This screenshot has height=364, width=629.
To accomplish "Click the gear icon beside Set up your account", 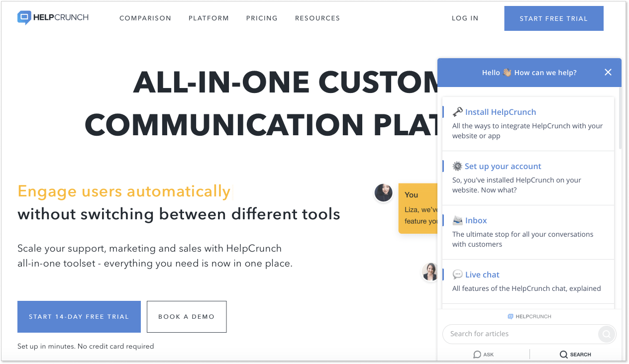I will [x=457, y=166].
